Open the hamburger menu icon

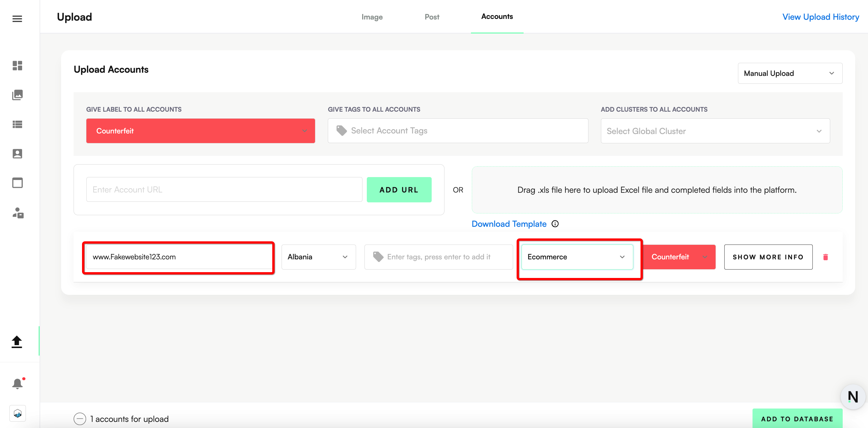point(17,19)
